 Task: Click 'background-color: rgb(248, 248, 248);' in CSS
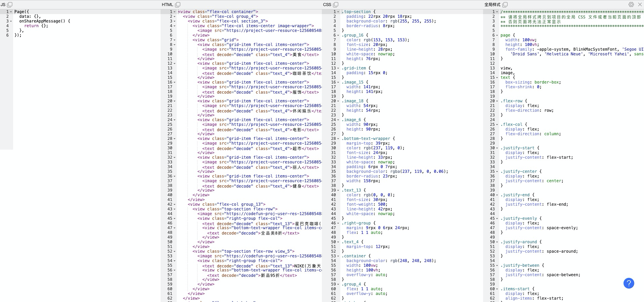click(x=391, y=261)
